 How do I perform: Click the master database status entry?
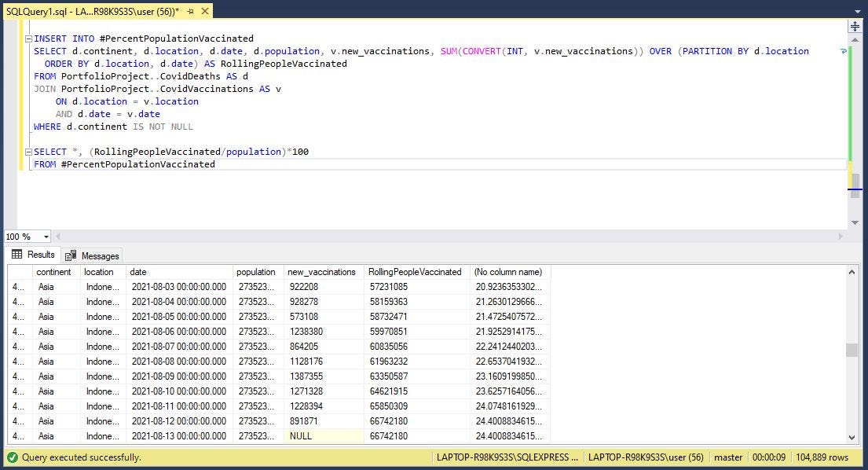click(x=728, y=458)
